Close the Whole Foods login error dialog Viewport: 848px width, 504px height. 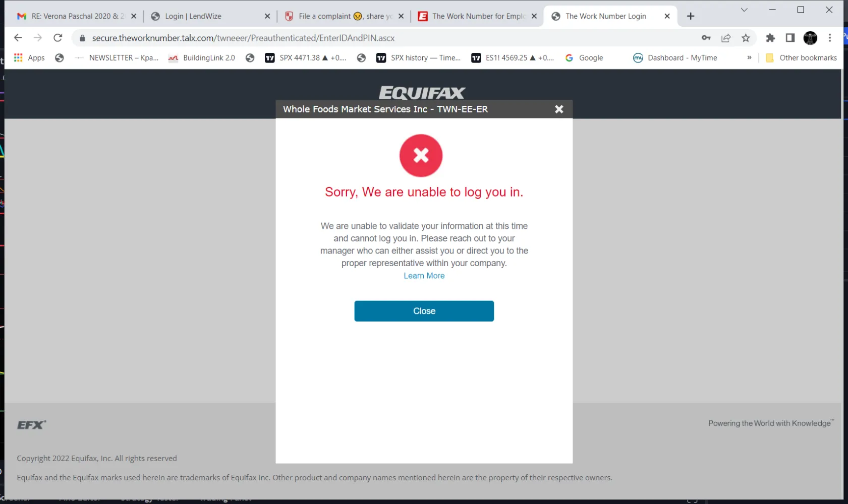pos(559,109)
